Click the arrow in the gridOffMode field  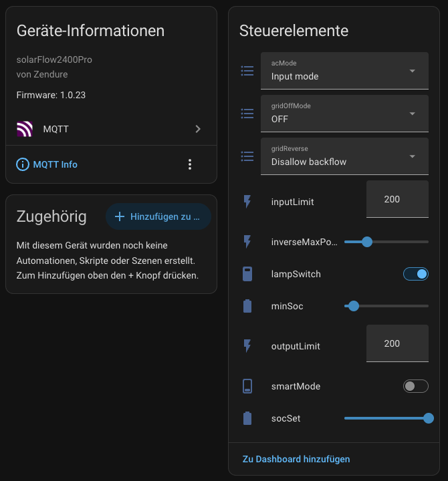[x=413, y=114]
